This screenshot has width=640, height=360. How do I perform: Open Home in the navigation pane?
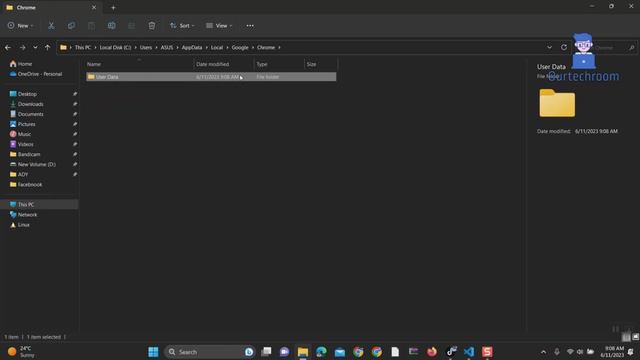tap(21, 64)
